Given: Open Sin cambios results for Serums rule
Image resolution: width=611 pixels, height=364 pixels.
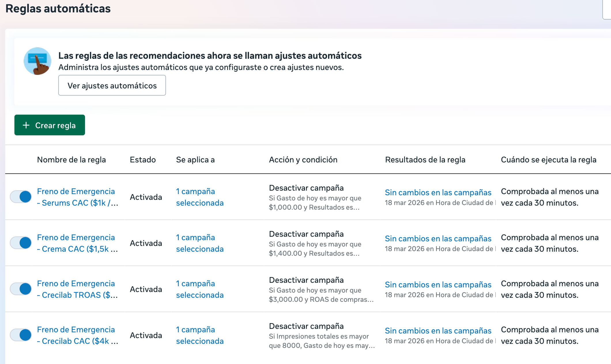Looking at the screenshot, I should tap(438, 192).
